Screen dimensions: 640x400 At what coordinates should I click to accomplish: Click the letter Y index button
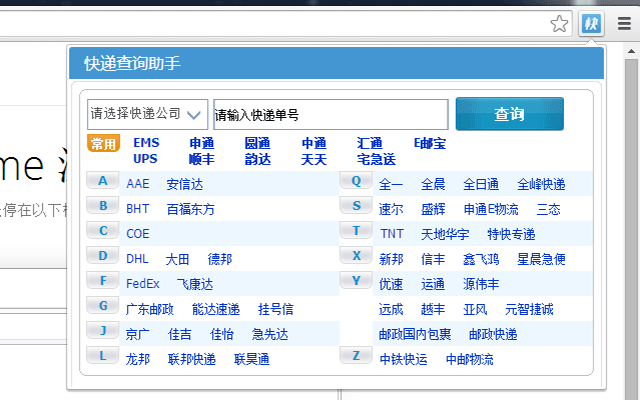[x=356, y=280]
